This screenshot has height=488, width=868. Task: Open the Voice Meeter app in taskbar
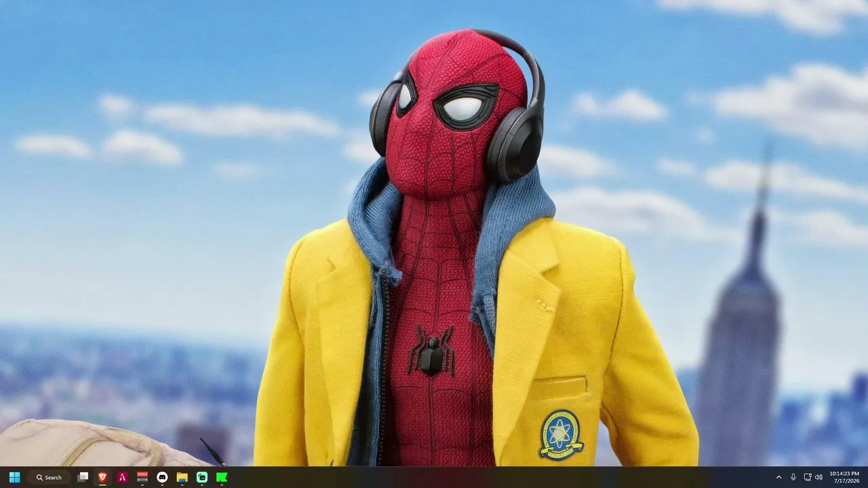click(x=142, y=477)
